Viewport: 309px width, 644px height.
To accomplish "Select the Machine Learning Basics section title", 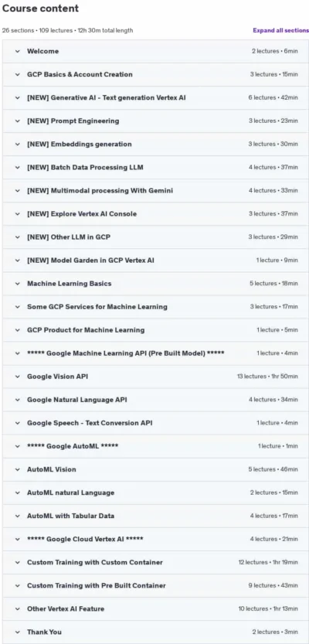I will pos(69,284).
